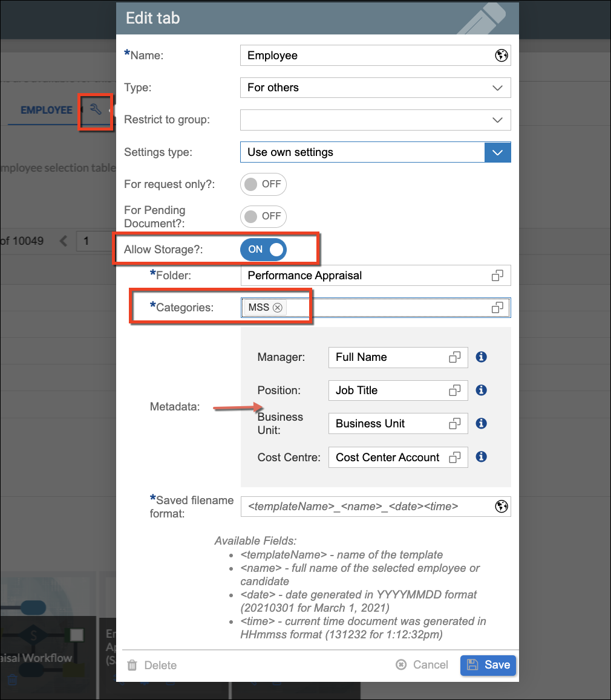Cancel editing the tab
The image size is (611, 700).
422,665
